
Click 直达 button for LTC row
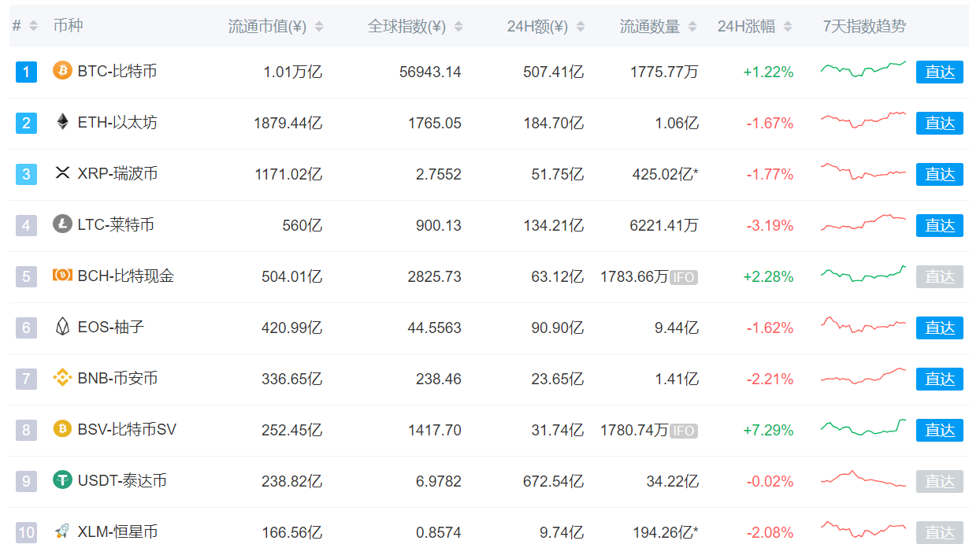(940, 226)
